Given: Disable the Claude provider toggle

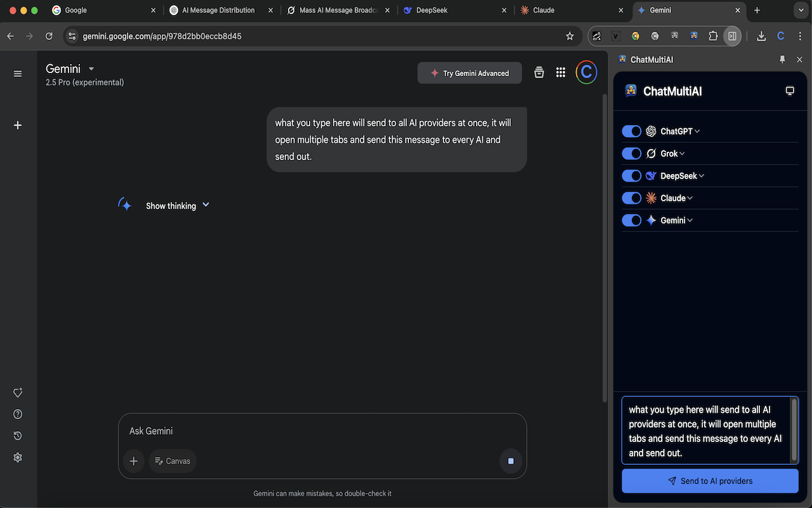Looking at the screenshot, I should point(631,197).
